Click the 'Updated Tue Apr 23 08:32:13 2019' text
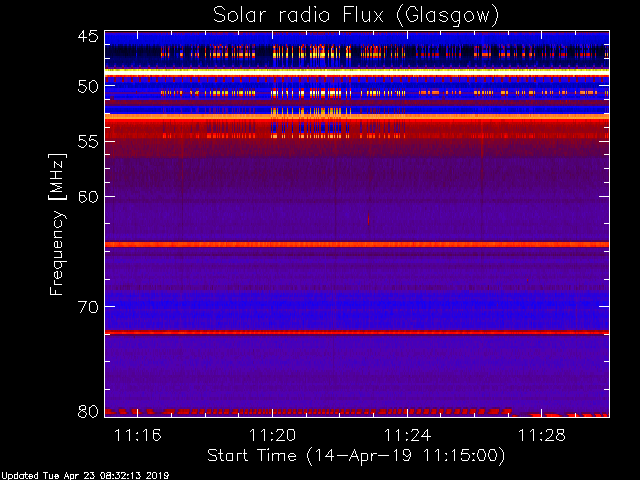Viewport: 640px width, 480px height. tap(84, 476)
